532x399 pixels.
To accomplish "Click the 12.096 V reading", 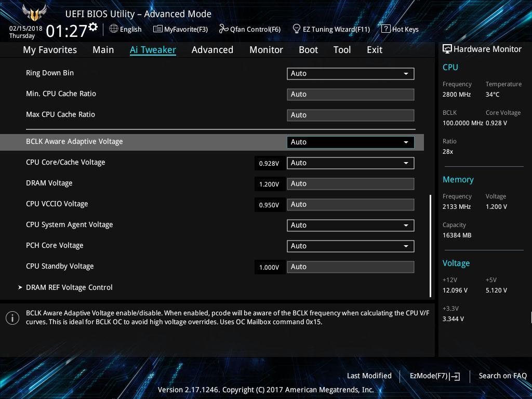I will [455, 290].
